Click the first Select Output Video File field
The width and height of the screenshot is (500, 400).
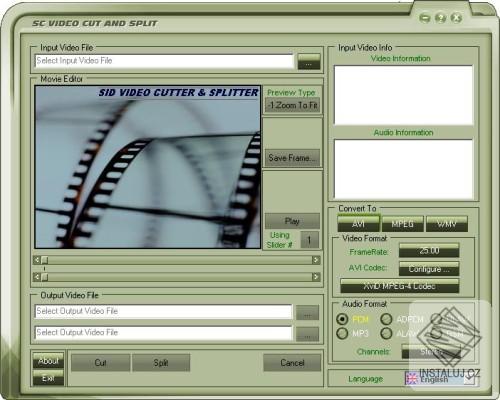coord(163,311)
